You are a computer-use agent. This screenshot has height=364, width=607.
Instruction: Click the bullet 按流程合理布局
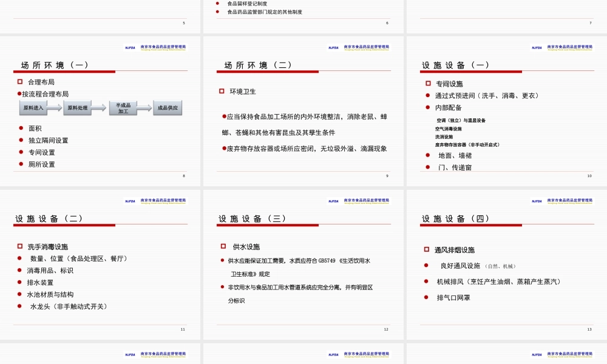(x=46, y=94)
